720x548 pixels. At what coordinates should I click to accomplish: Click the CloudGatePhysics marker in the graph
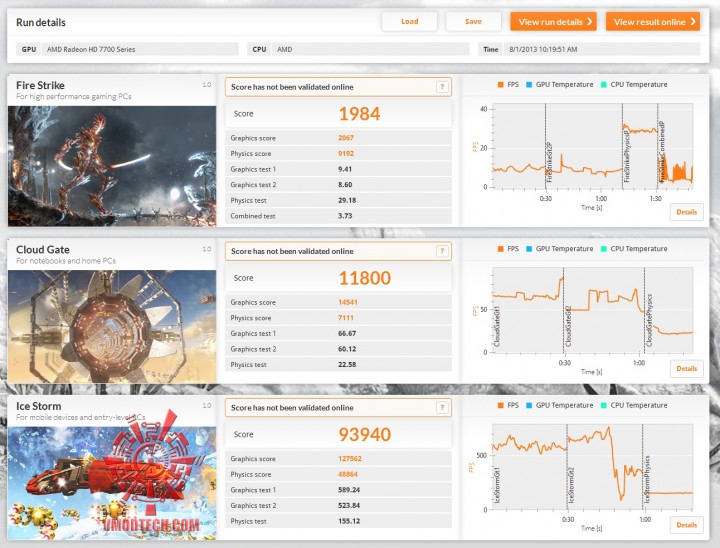click(649, 320)
